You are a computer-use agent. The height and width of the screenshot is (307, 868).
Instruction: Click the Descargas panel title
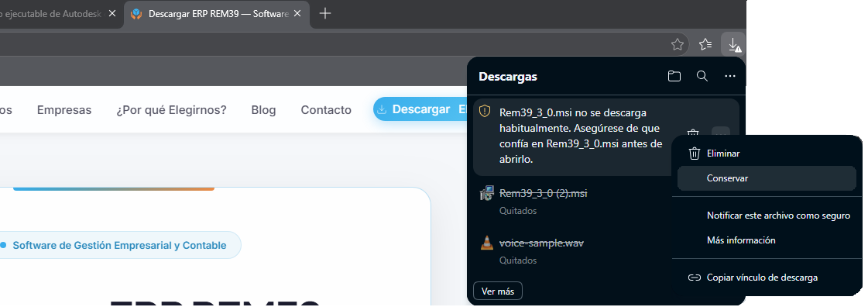pyautogui.click(x=508, y=77)
